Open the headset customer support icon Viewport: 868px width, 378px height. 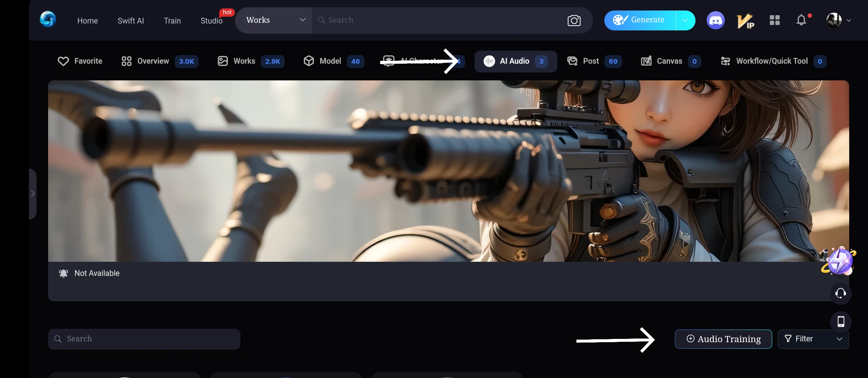coord(841,293)
